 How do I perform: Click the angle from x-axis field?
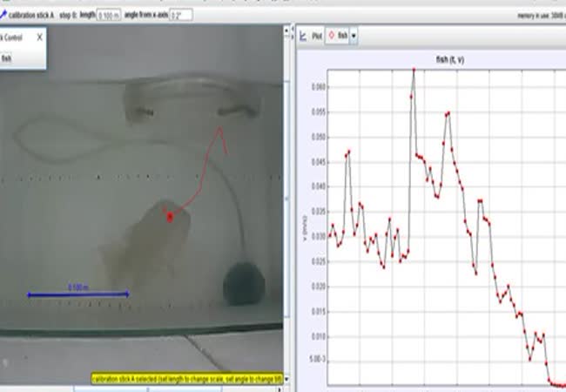pyautogui.click(x=181, y=16)
